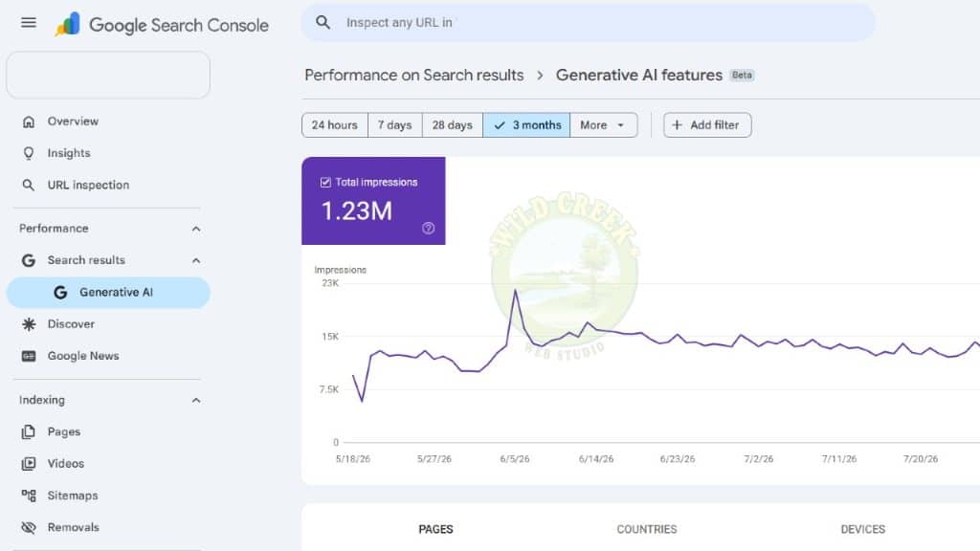Click the Sitemaps icon
980x551 pixels.
[x=29, y=496]
